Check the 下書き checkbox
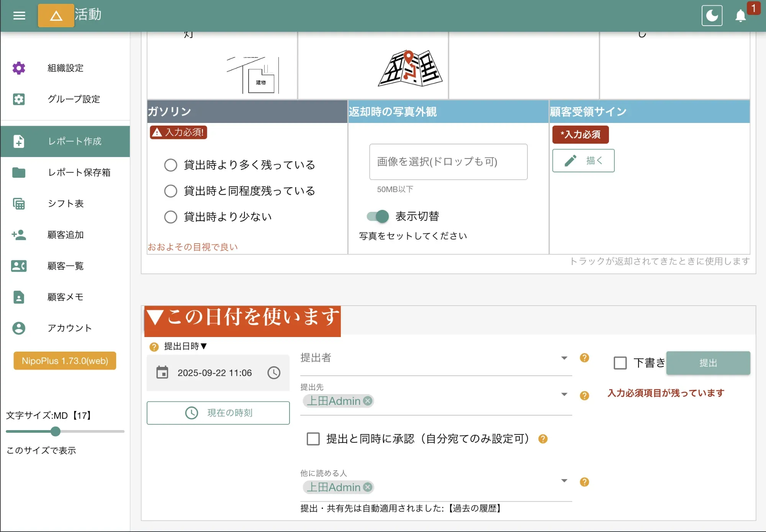Image resolution: width=766 pixels, height=532 pixels. point(619,363)
